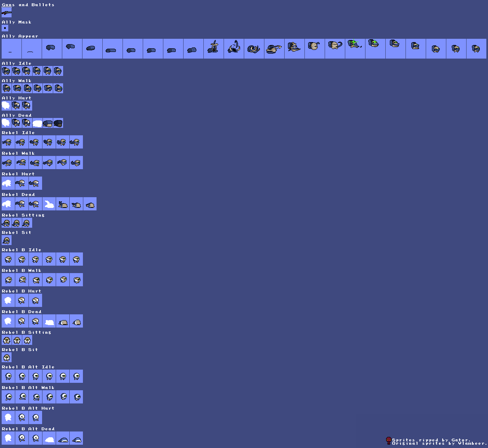The width and height of the screenshot is (488, 448).
Task: Click the 'Rebel Sitting' label
Action: [23, 215]
